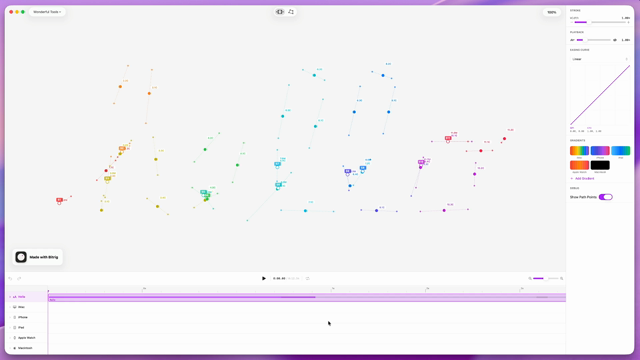Screen dimensions: 640x360
Task: Click the undo arrow icon
Action: pos(11,278)
